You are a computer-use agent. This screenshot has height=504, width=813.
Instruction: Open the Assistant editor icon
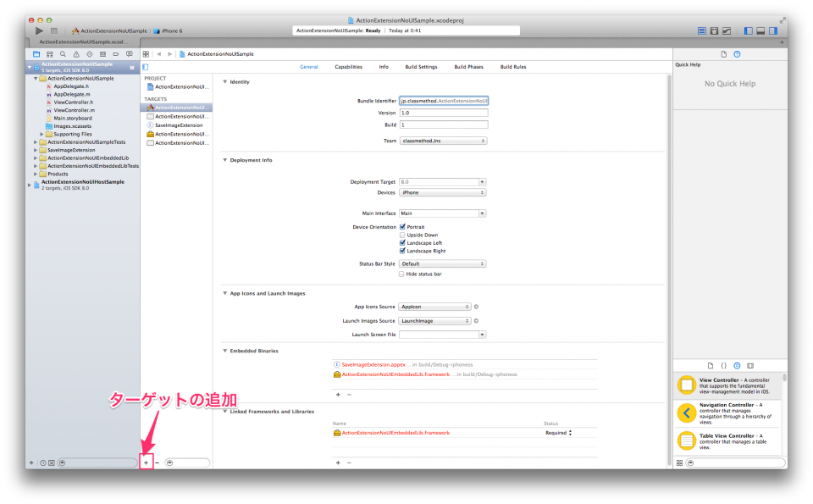click(713, 30)
